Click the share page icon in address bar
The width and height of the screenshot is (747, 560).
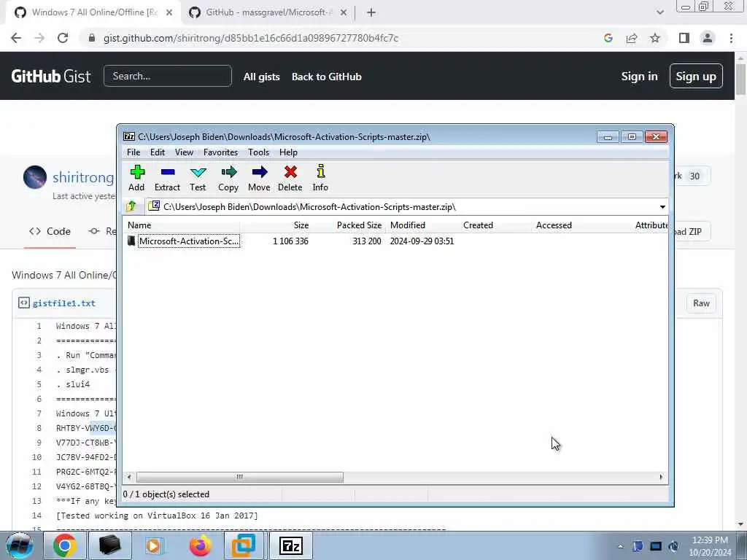click(x=632, y=38)
